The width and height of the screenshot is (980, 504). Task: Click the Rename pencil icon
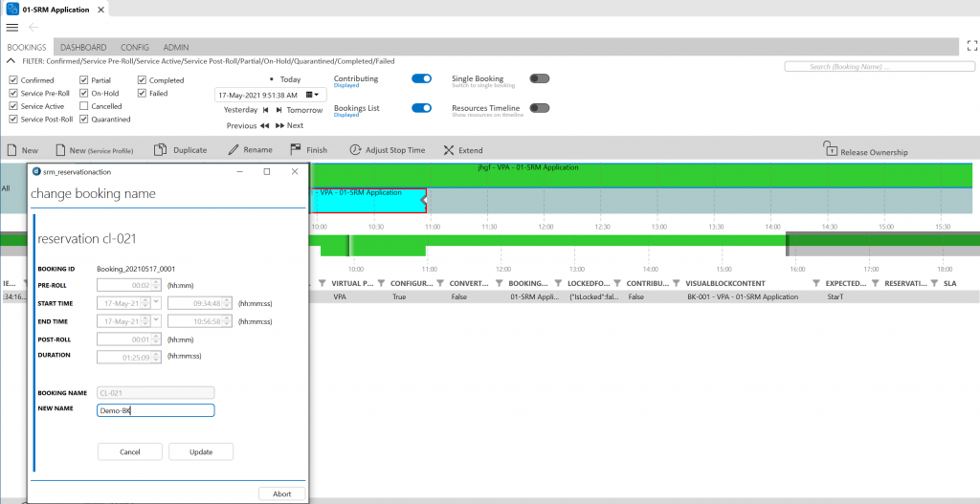(234, 150)
